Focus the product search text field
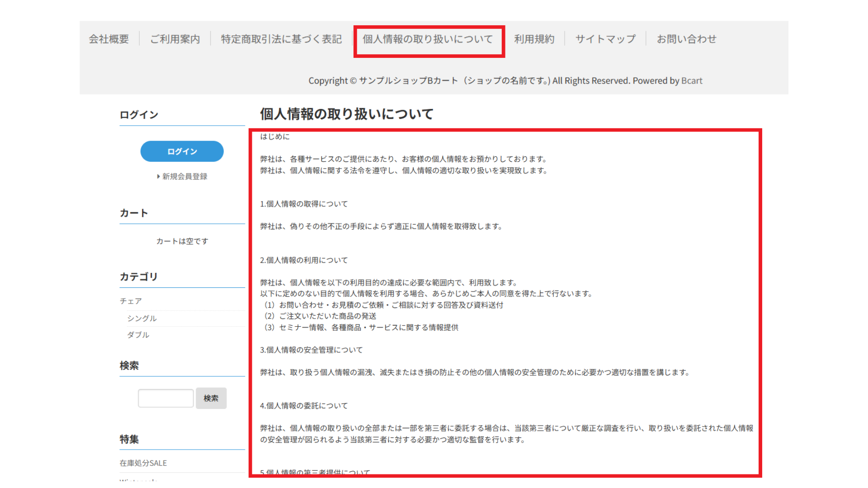Screen dimensions: 868x488 tap(165, 398)
